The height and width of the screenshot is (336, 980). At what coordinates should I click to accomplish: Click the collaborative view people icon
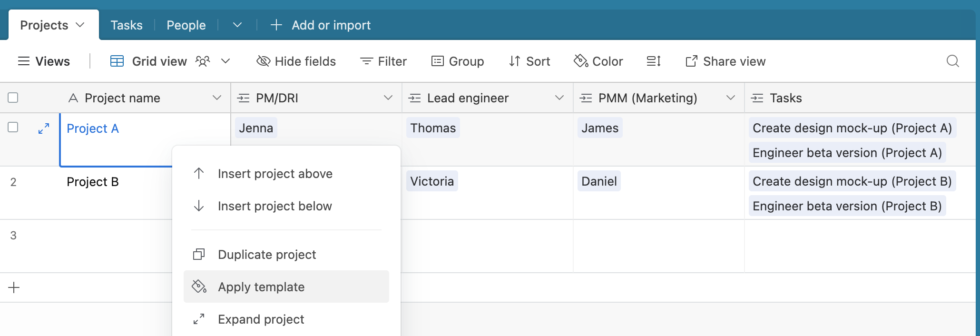[203, 61]
